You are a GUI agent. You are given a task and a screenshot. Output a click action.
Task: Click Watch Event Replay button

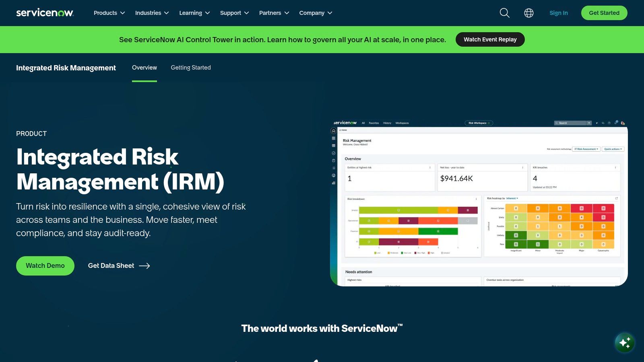click(x=490, y=39)
